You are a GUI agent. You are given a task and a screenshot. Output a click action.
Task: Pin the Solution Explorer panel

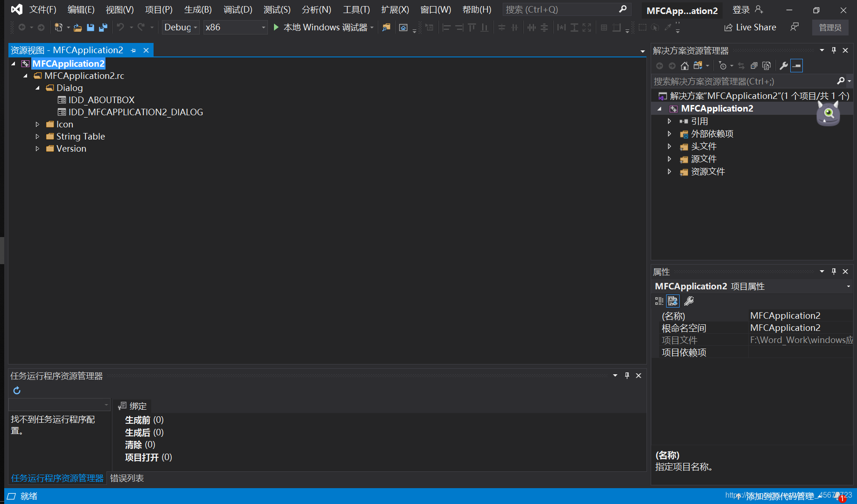pos(834,50)
